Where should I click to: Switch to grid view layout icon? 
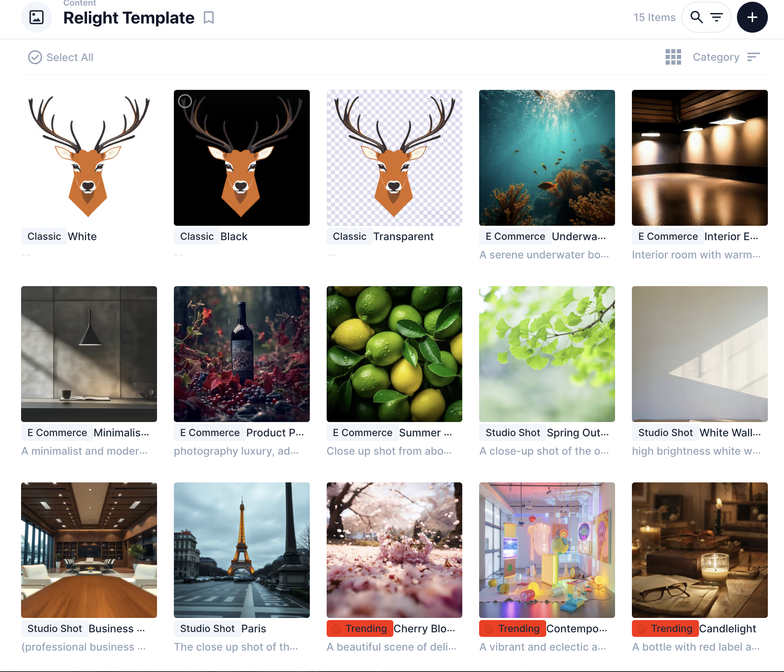coord(673,57)
